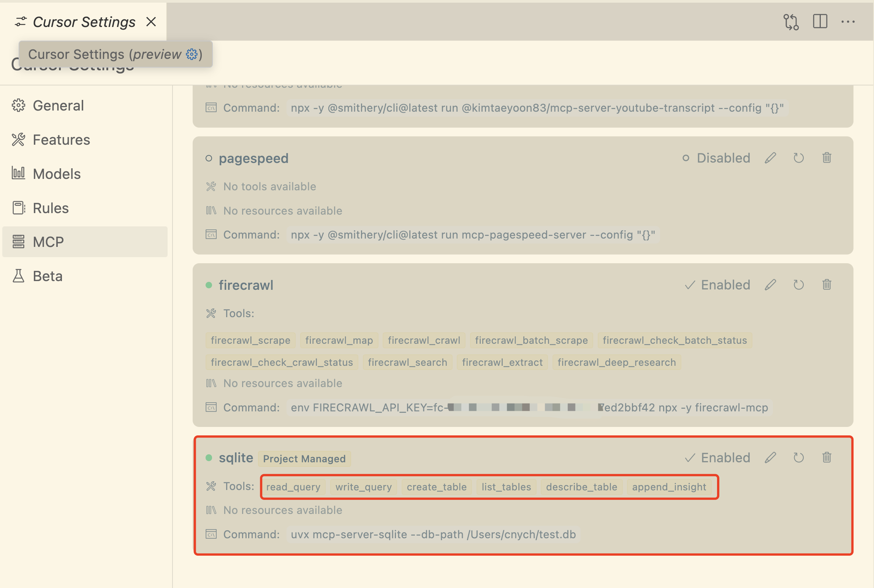Click the firecrawl_search tool tag
The width and height of the screenshot is (874, 588).
(407, 362)
